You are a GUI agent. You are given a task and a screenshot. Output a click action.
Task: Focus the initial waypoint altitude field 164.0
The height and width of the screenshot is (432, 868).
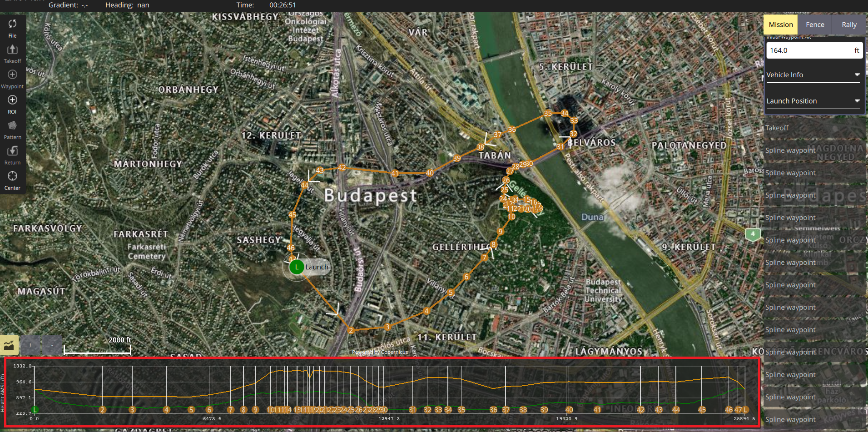click(814, 50)
